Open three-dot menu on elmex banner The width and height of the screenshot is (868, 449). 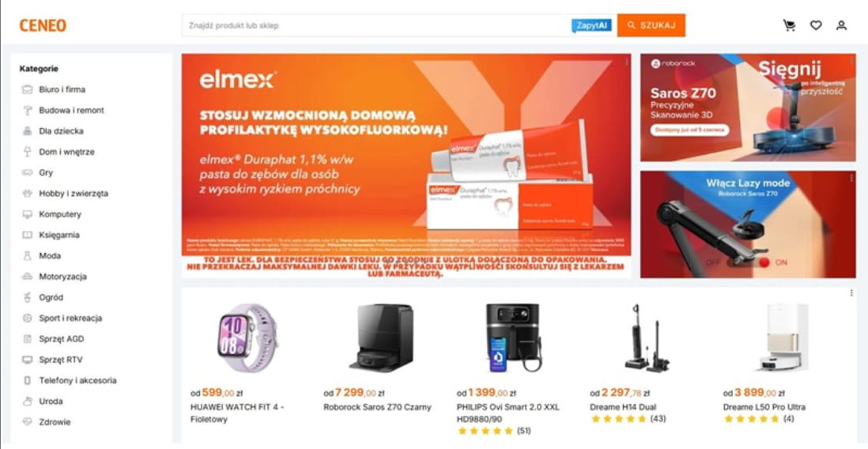tap(627, 62)
